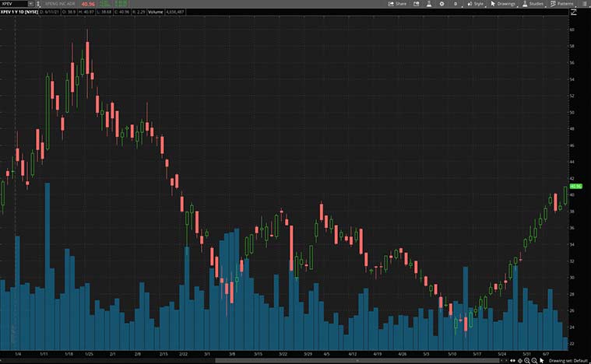Click the chart scroll left-right arrows icon
This screenshot has height=364, width=591.
pyautogui.click(x=512, y=361)
